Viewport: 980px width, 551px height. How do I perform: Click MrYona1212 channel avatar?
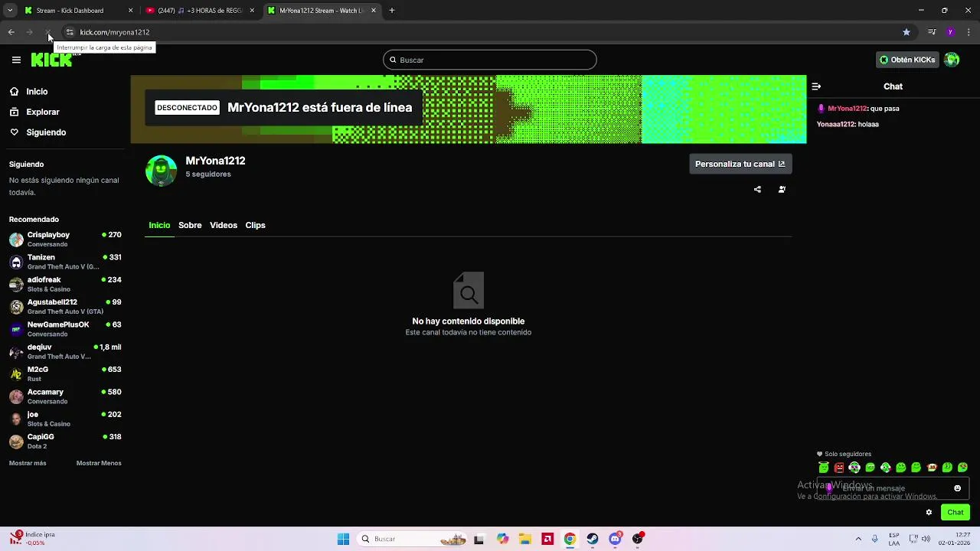[x=161, y=171]
